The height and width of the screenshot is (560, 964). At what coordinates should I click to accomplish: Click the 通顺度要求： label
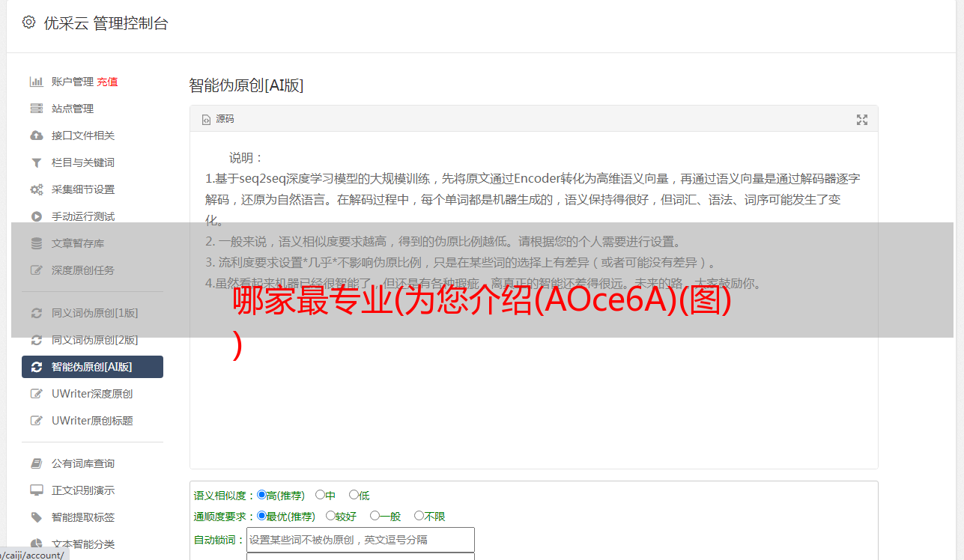[x=225, y=517]
